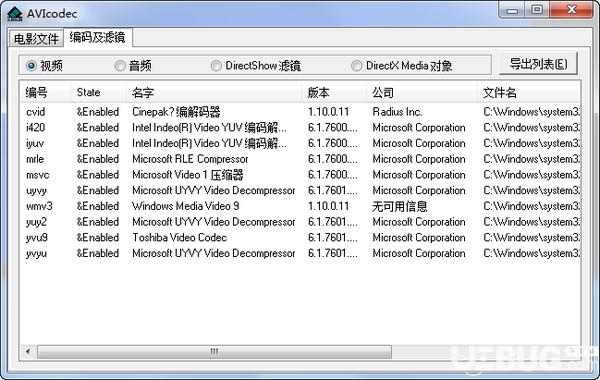Image resolution: width=600 pixels, height=380 pixels.
Task: Click the scroll left arrow of horizontal scrollbar
Action: click(x=28, y=351)
